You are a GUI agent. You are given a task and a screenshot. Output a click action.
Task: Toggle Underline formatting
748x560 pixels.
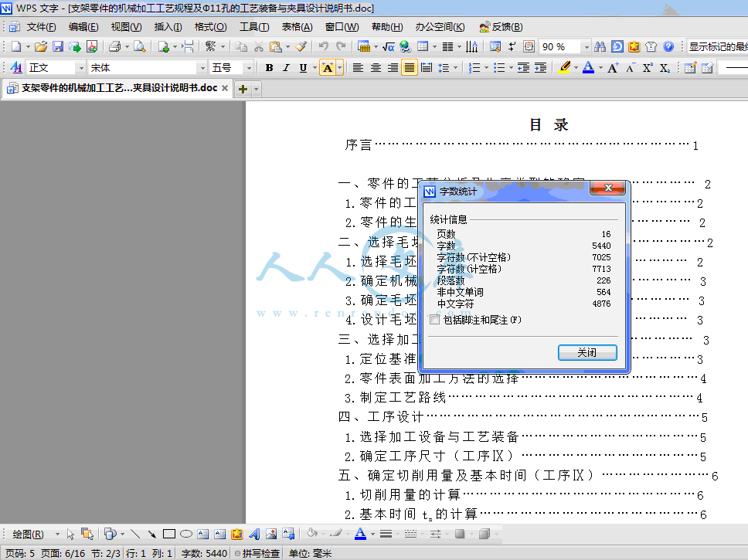coord(304,68)
